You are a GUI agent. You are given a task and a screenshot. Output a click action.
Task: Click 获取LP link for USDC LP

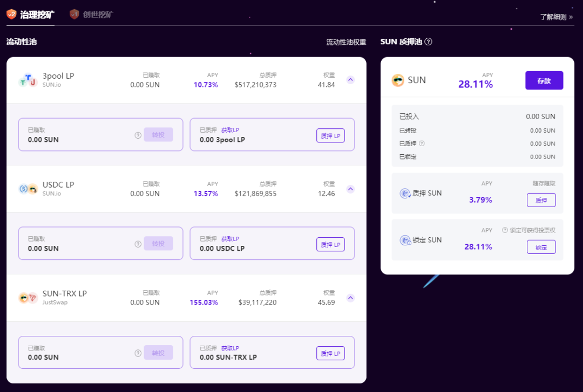[x=230, y=238]
